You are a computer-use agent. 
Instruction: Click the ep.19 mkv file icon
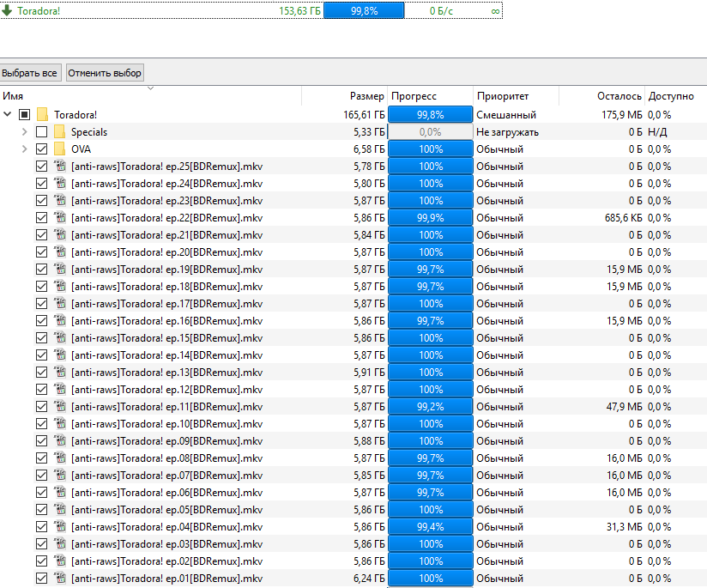60,269
